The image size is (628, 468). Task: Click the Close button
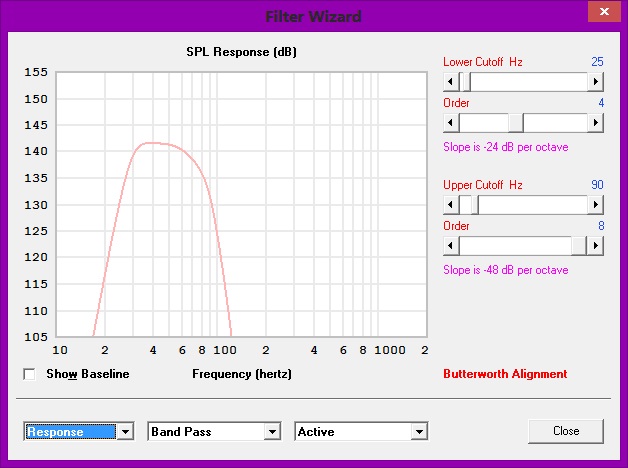(x=566, y=431)
